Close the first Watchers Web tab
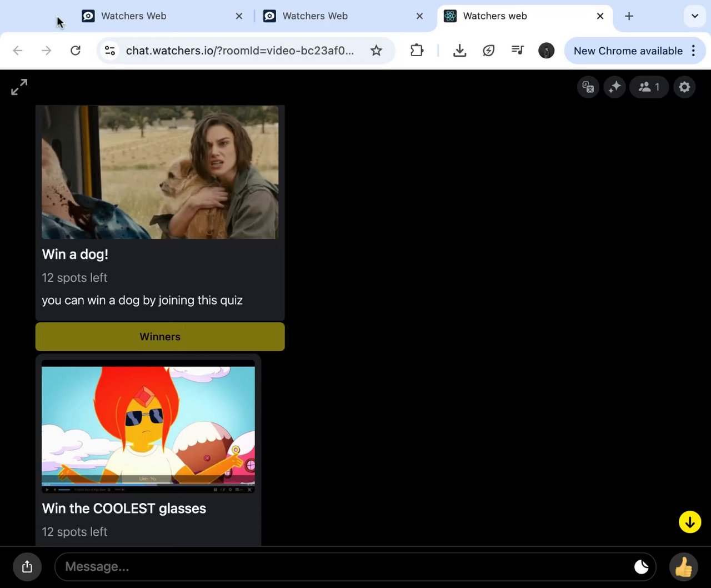The width and height of the screenshot is (711, 588). pyautogui.click(x=239, y=16)
